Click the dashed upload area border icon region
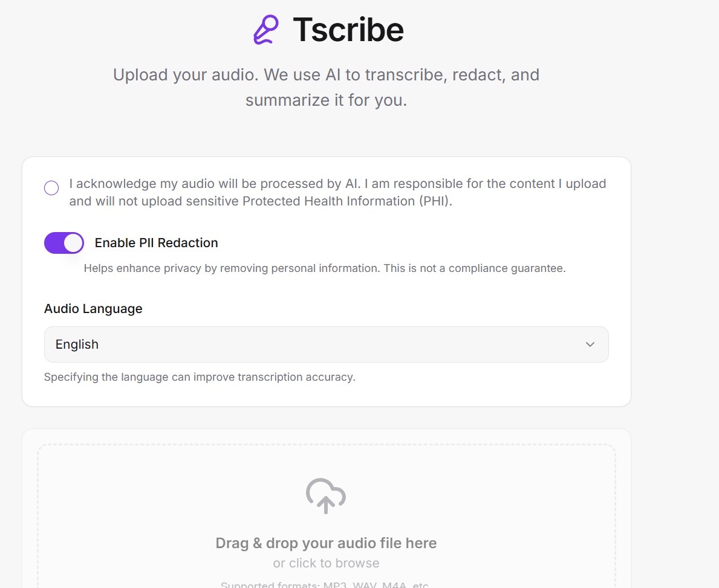 (x=326, y=496)
